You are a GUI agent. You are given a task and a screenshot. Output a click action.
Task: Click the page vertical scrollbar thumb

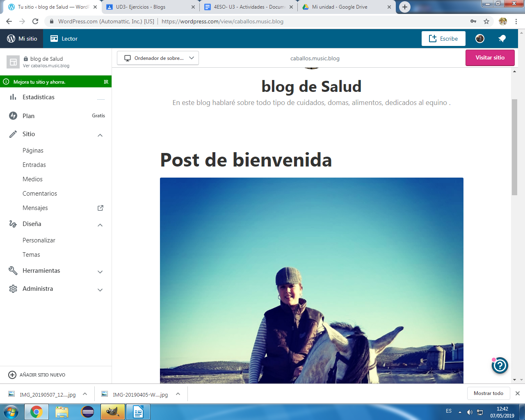(514, 147)
